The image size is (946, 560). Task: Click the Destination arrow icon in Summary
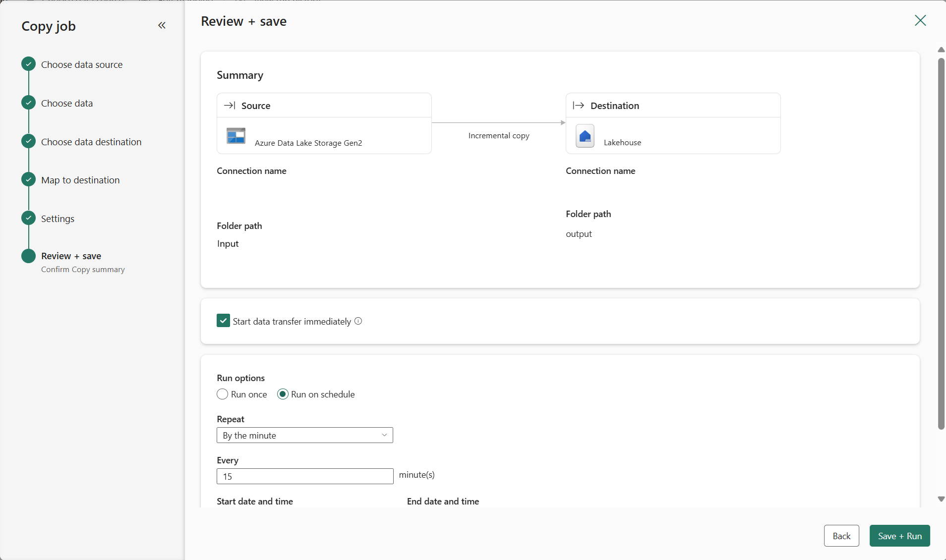(x=578, y=106)
